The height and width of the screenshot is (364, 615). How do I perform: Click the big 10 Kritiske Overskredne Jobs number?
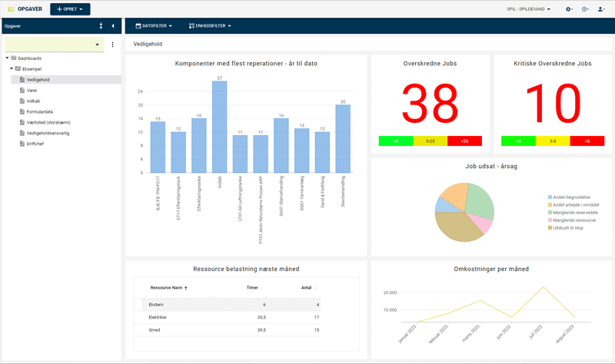coord(553,104)
